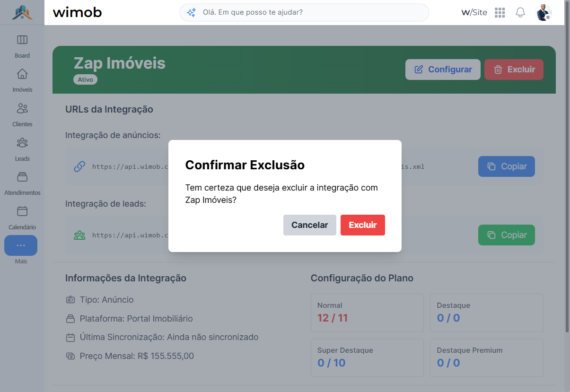Click the green people icon beside leads URL
The width and height of the screenshot is (570, 392).
pos(79,235)
